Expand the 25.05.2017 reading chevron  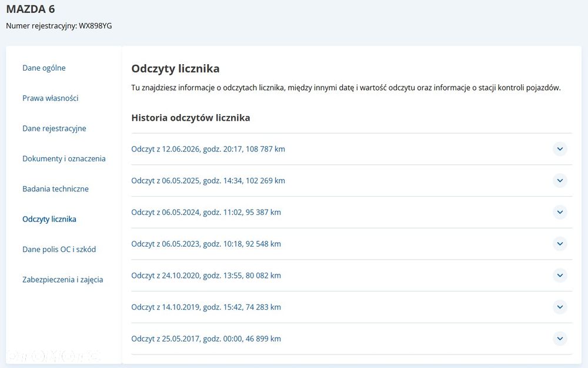[560, 339]
